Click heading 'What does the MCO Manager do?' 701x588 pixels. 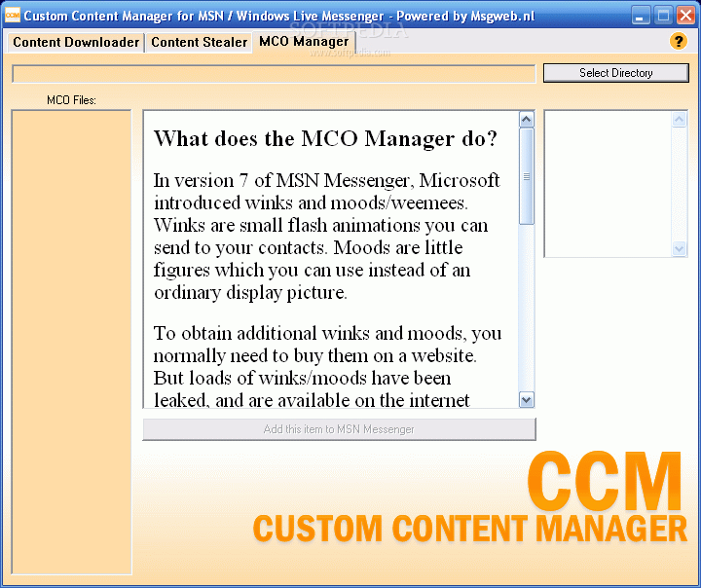click(325, 139)
